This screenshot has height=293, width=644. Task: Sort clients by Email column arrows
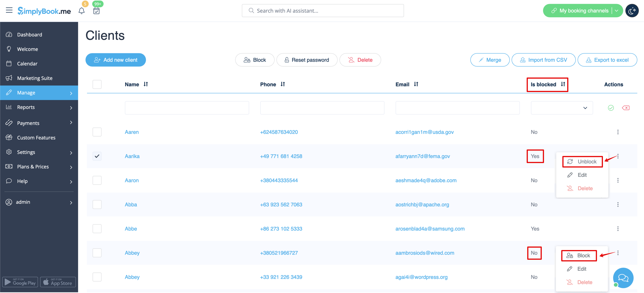[416, 84]
